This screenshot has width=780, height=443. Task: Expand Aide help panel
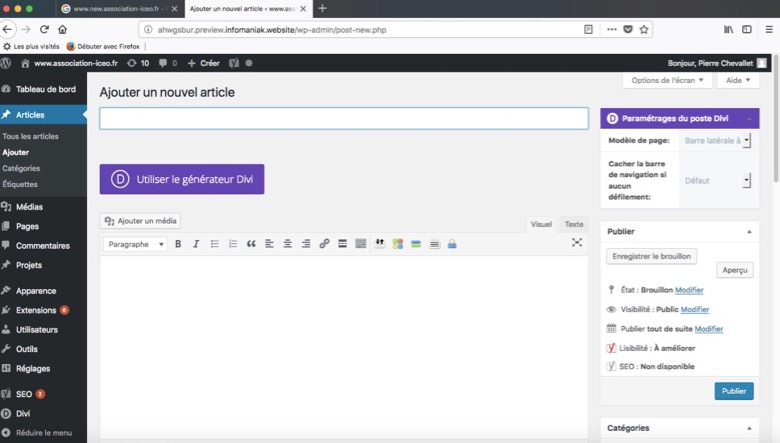coord(738,80)
